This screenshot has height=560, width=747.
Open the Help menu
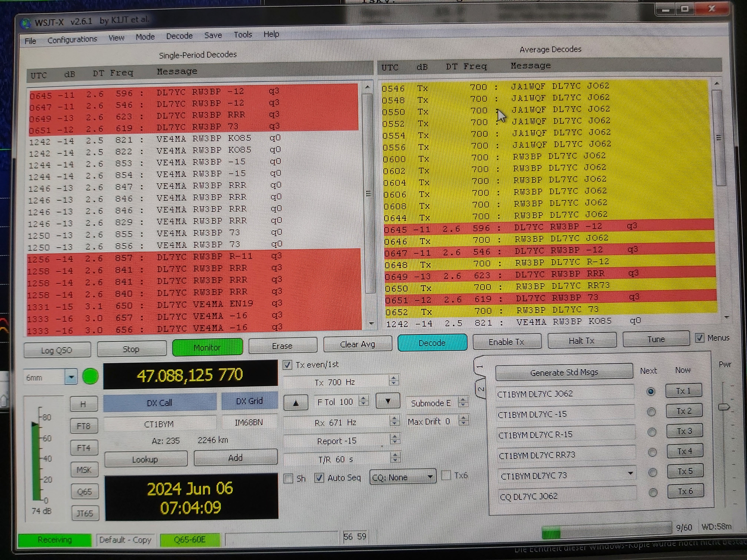(271, 34)
